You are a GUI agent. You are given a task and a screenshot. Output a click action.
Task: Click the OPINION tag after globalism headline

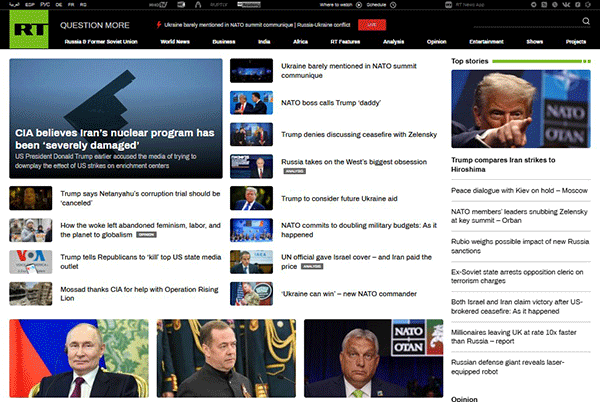click(146, 234)
